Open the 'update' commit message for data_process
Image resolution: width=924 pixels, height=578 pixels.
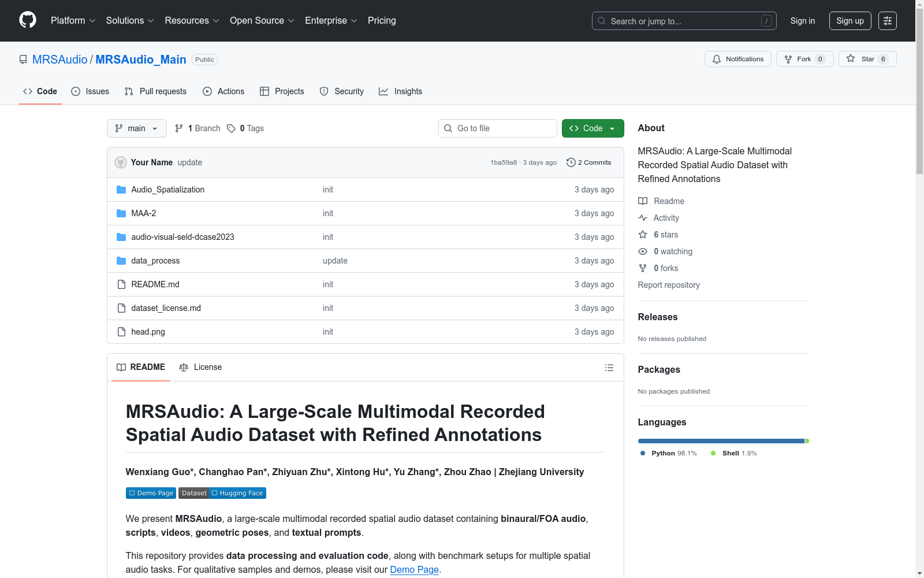pyautogui.click(x=335, y=261)
